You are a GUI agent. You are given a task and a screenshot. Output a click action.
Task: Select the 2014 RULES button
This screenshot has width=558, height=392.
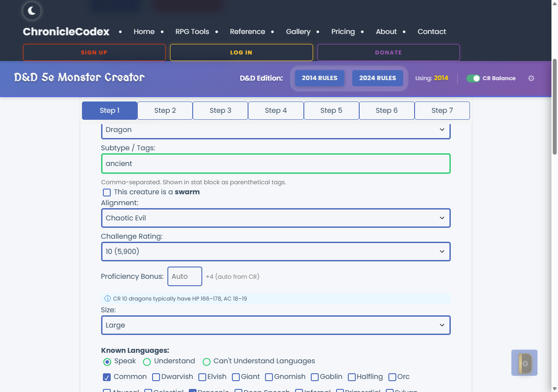(x=320, y=78)
